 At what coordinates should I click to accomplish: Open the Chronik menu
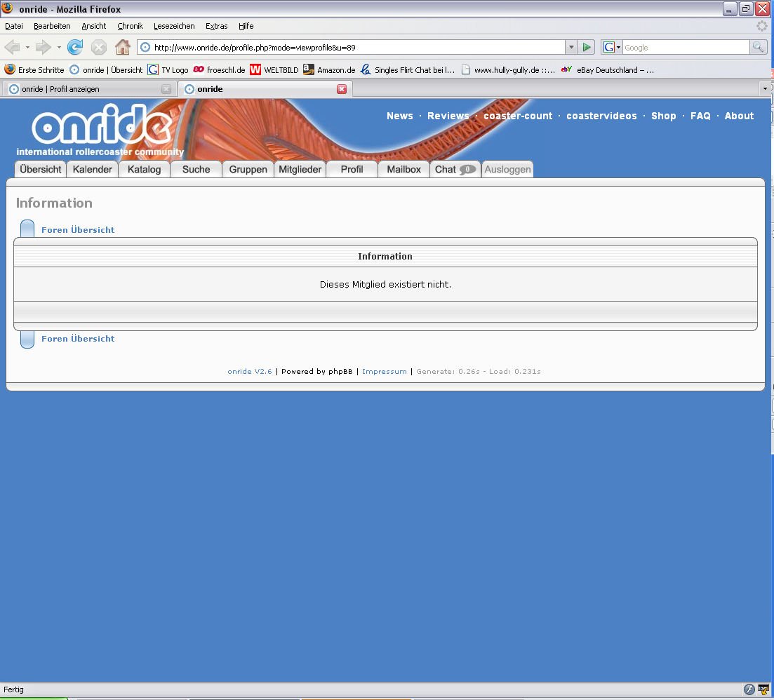tap(130, 26)
